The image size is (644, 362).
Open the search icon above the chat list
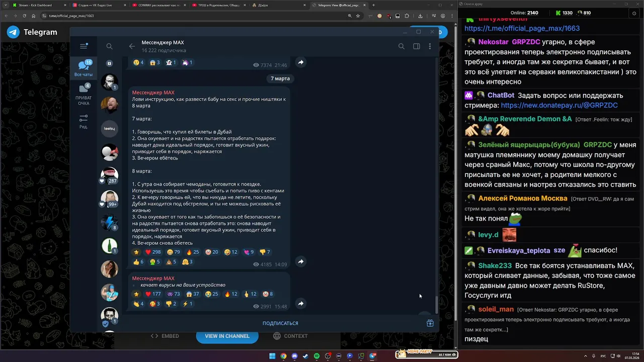coord(109,46)
